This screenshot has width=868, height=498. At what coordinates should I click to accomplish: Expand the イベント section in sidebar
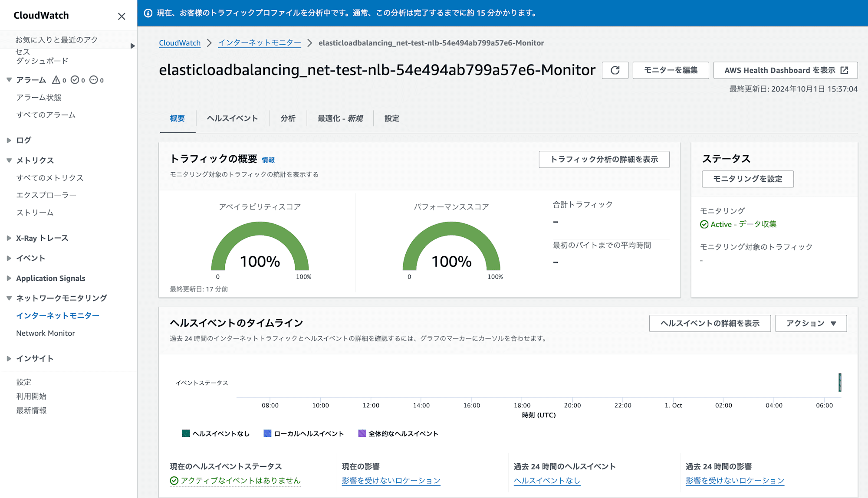pos(9,258)
